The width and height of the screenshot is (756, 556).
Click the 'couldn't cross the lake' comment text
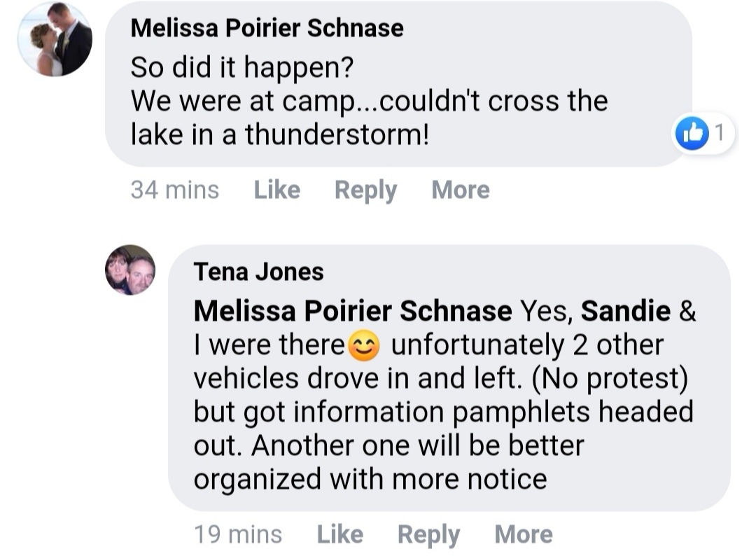pos(369,118)
